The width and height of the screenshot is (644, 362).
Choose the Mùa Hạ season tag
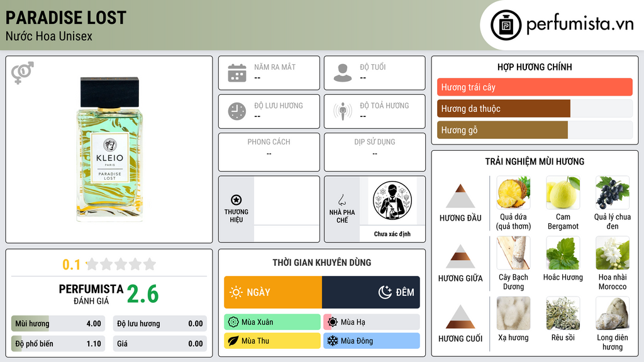coord(372,322)
